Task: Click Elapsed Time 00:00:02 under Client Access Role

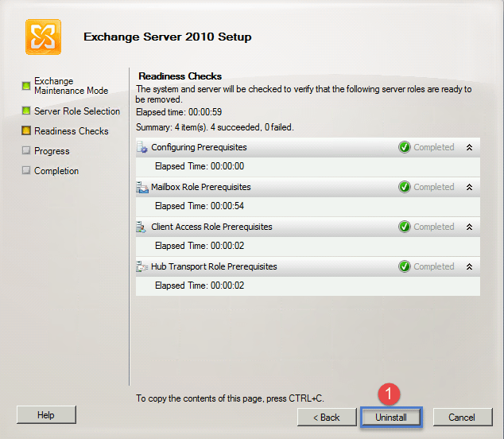Action: click(x=200, y=246)
